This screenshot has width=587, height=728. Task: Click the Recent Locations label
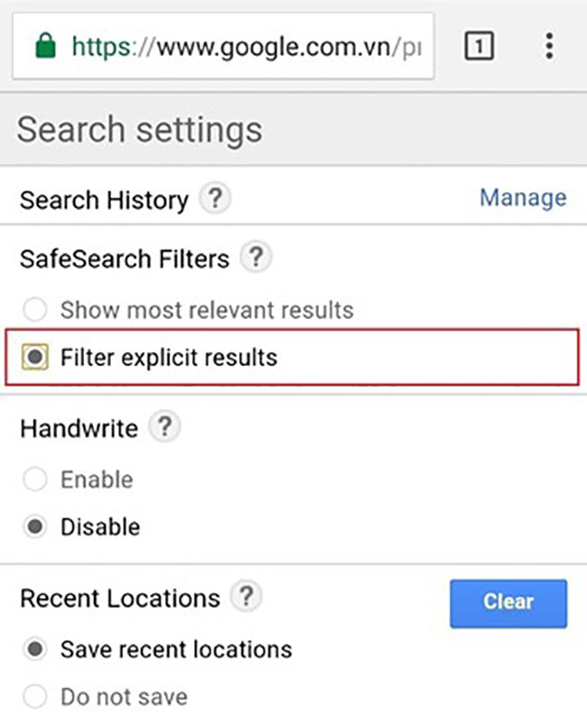(119, 598)
